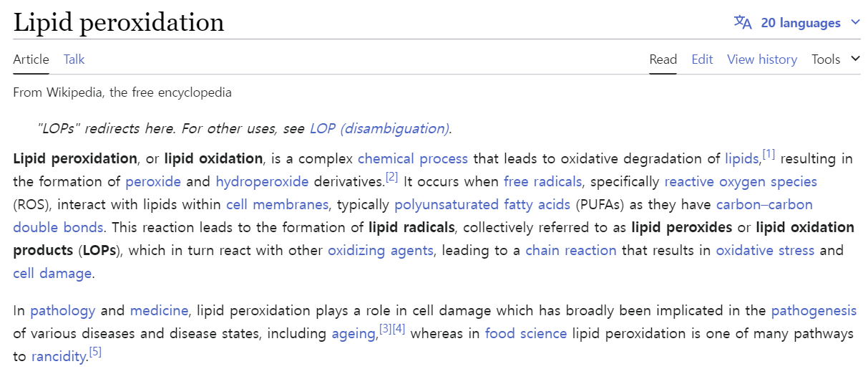Open the polyunsaturated fatty acids link

[x=483, y=204]
